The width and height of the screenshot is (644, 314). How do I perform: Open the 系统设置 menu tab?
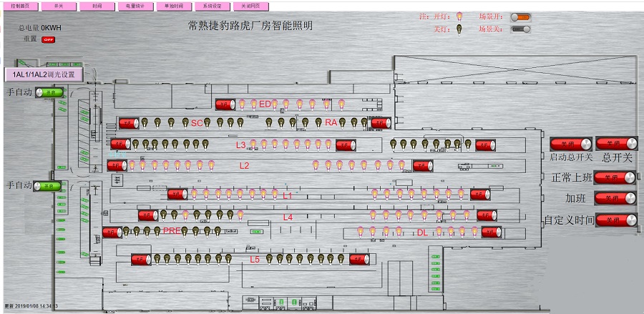tap(212, 6)
